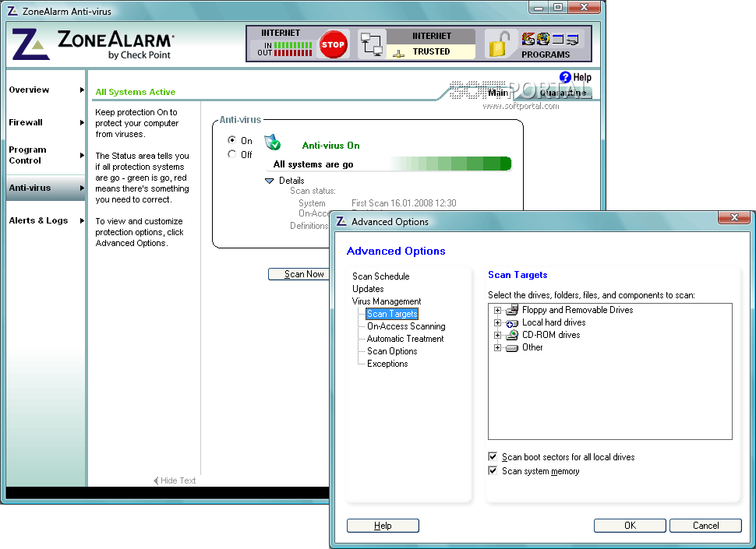Click First Scan 16.01.2008 12:30 text
Viewport: 756px width, 549px height.
(x=404, y=202)
